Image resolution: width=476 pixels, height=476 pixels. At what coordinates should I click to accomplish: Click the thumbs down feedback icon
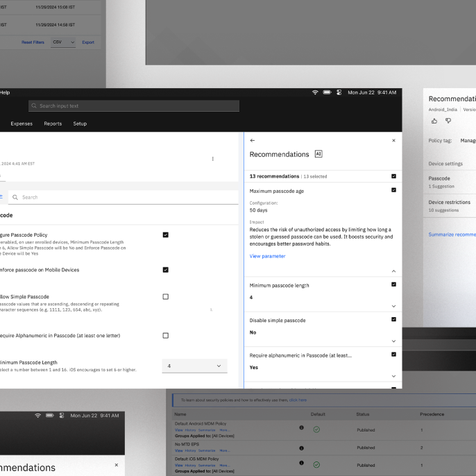(448, 121)
